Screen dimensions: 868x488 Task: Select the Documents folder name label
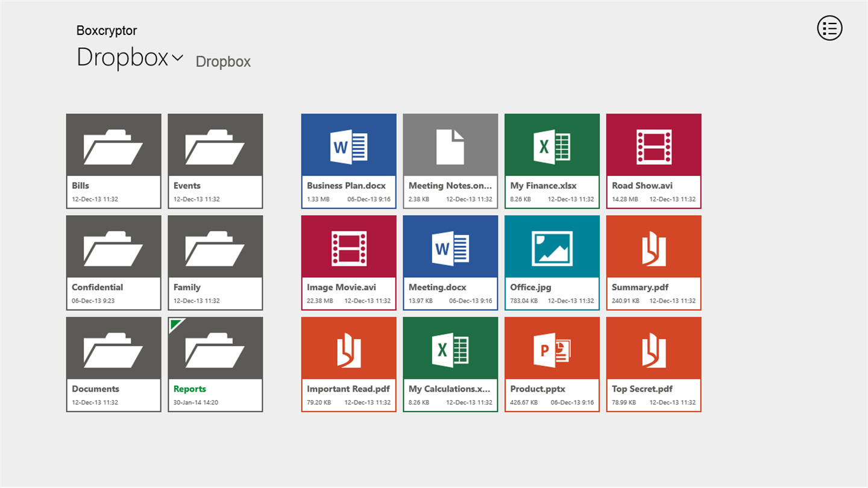pyautogui.click(x=95, y=389)
